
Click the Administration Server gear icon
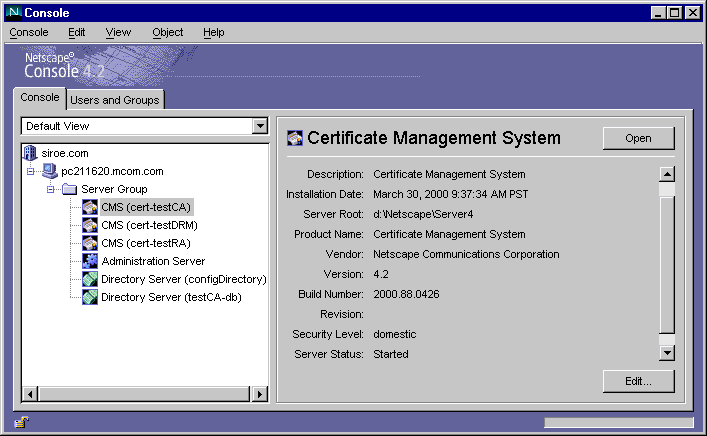pyautogui.click(x=90, y=261)
